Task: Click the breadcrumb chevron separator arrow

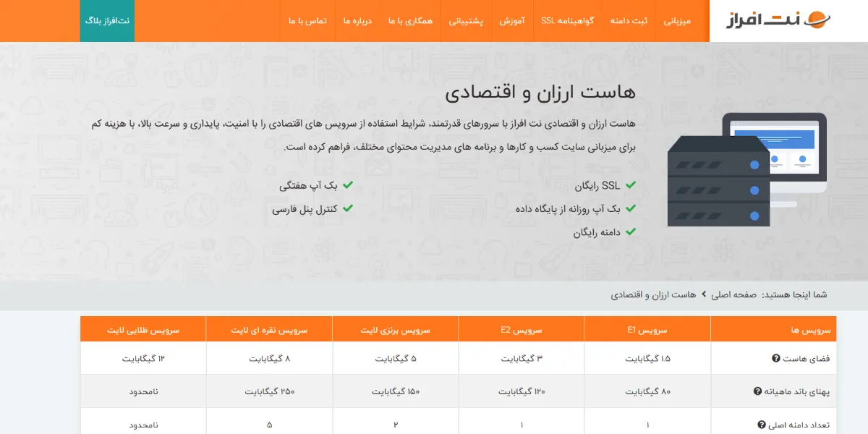Action: [x=703, y=295]
